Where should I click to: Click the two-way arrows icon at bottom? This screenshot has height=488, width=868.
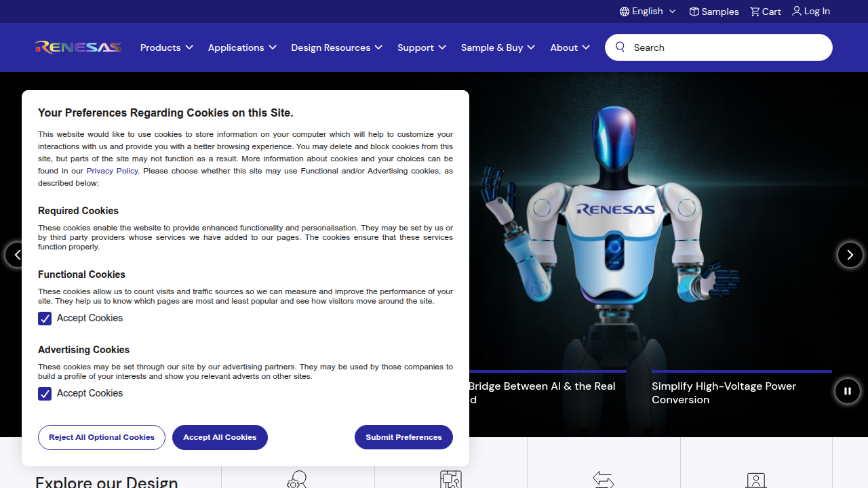[604, 480]
